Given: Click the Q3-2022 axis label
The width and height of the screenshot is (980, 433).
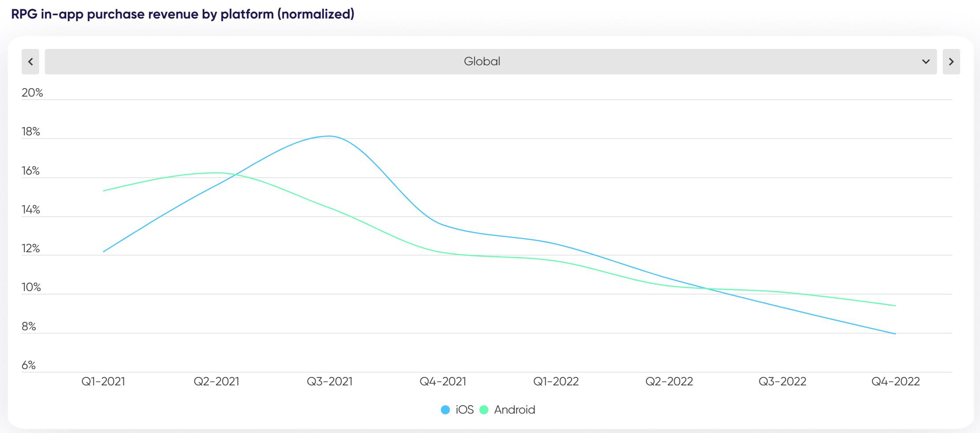Looking at the screenshot, I should [782, 382].
